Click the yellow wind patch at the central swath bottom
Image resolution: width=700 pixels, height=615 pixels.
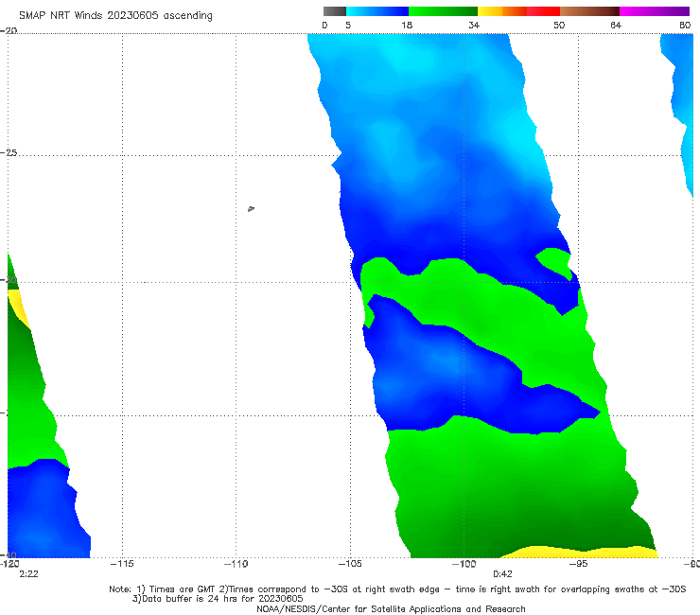click(x=581, y=553)
